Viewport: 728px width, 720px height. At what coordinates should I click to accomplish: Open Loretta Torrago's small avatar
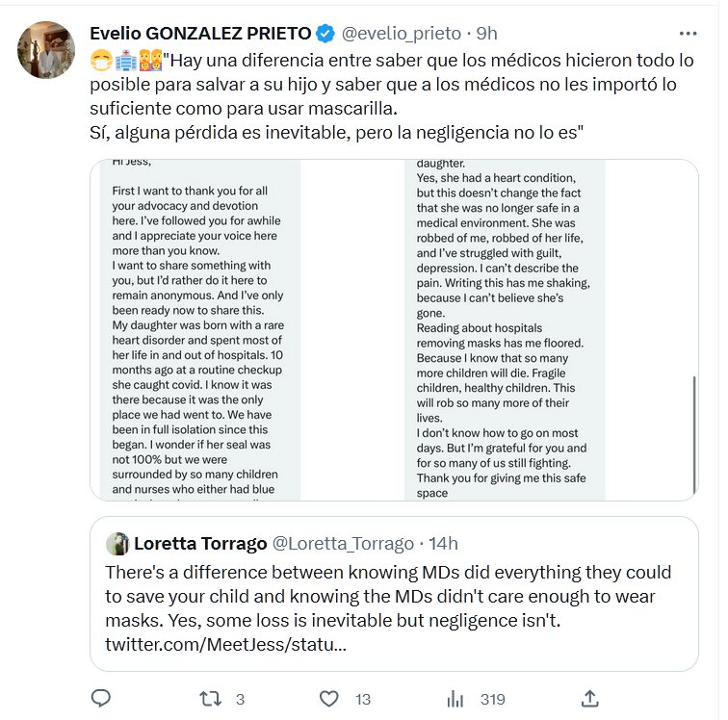tap(117, 544)
